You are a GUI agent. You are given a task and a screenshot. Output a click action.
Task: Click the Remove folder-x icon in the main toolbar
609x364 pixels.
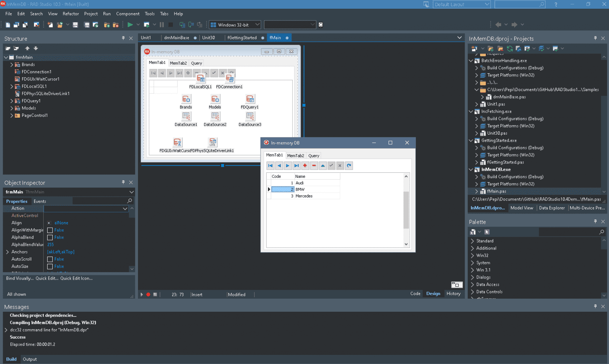pos(116,25)
